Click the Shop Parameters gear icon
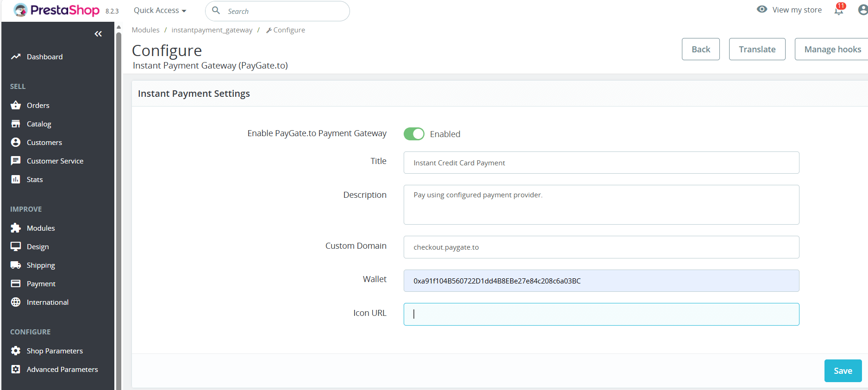The width and height of the screenshot is (868, 390). click(x=16, y=351)
